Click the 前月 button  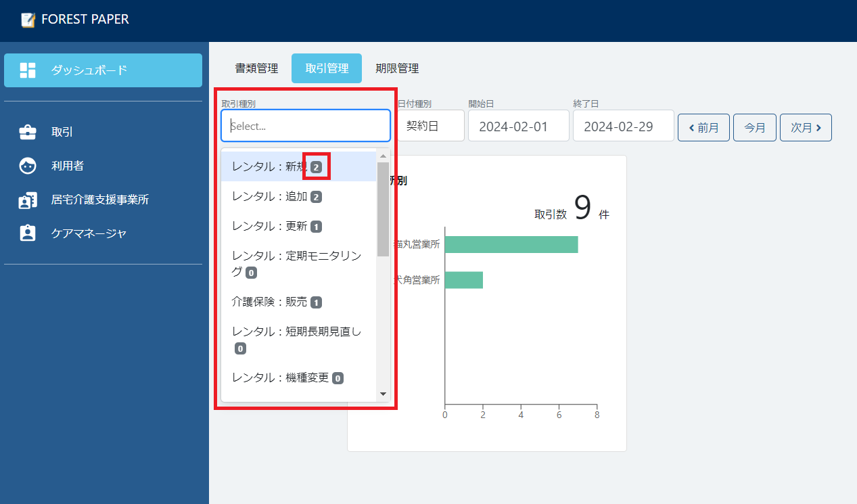click(x=703, y=127)
